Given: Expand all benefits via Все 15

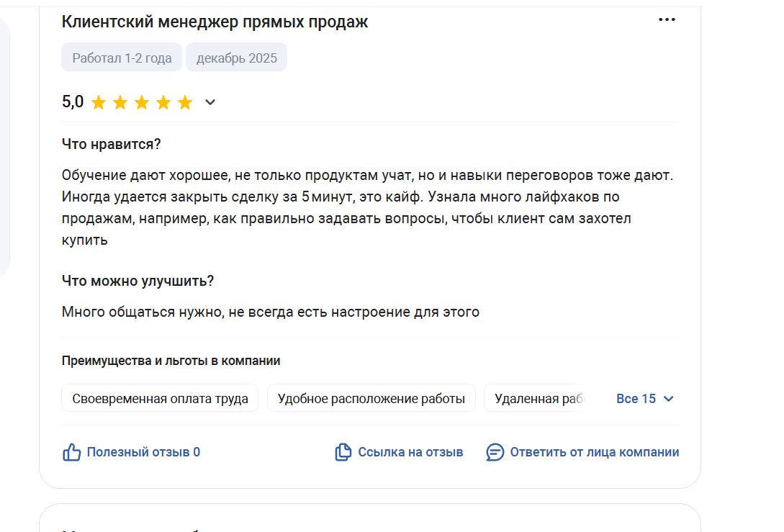Looking at the screenshot, I should 644,398.
